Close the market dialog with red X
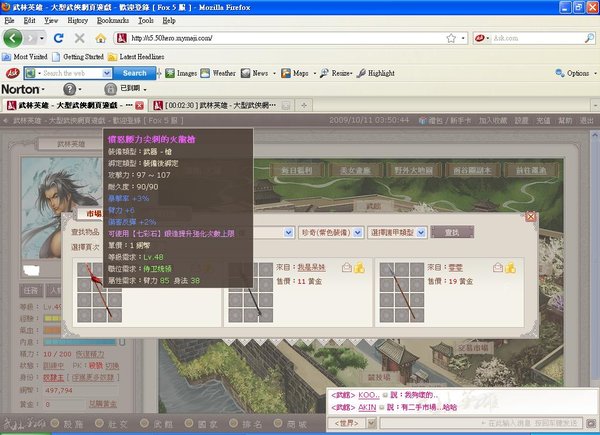The height and width of the screenshot is (435, 600). click(530, 217)
